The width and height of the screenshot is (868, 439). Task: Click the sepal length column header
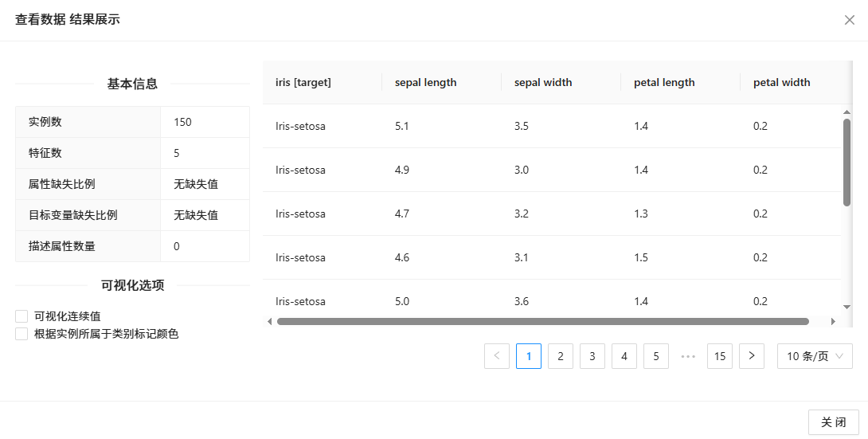pyautogui.click(x=426, y=82)
